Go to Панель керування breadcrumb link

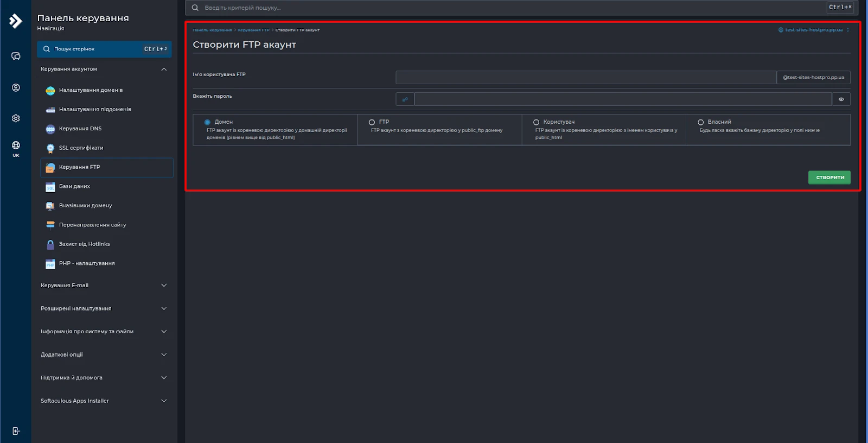212,30
